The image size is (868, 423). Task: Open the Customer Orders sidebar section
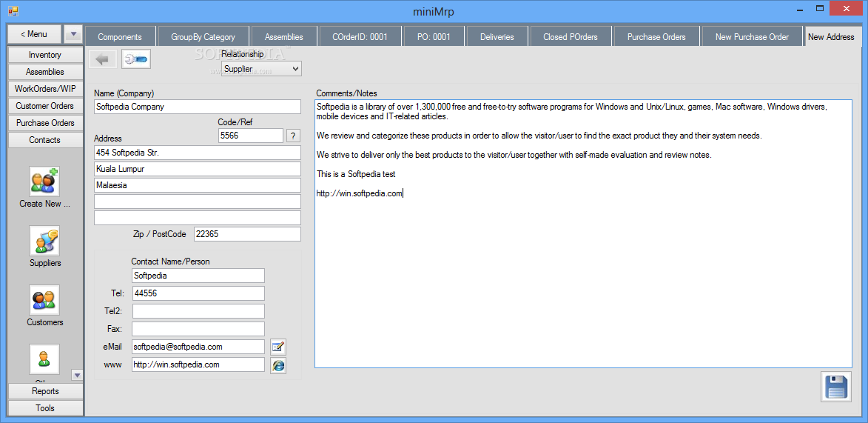[45, 106]
